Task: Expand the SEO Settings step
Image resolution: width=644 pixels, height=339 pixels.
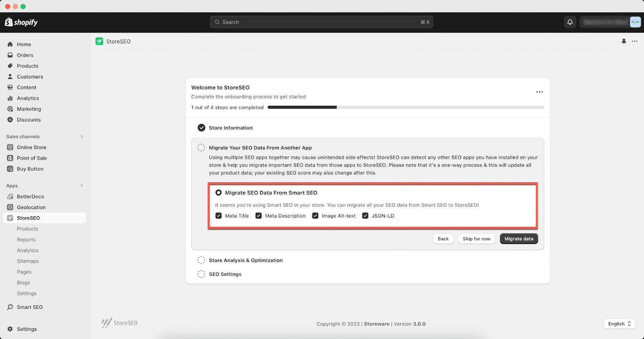Action: click(225, 274)
